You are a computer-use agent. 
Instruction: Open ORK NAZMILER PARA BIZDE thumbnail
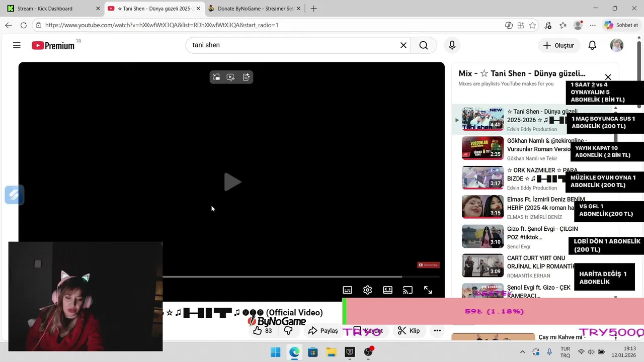click(x=482, y=177)
